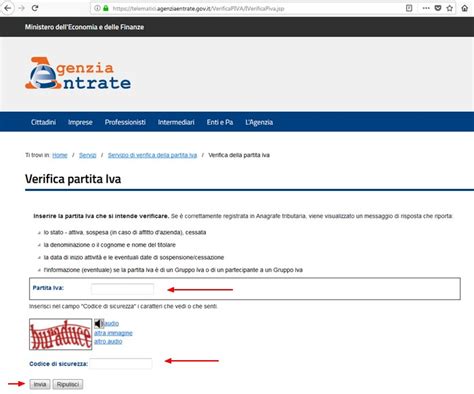The image size is (474, 394).
Task: Open the Cittadini menu
Action: (43, 122)
